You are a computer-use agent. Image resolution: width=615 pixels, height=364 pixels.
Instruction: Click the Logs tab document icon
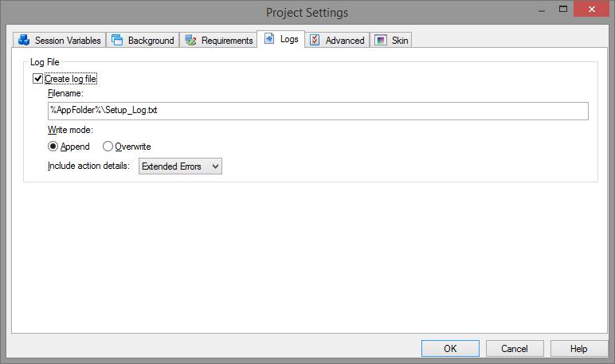[269, 38]
